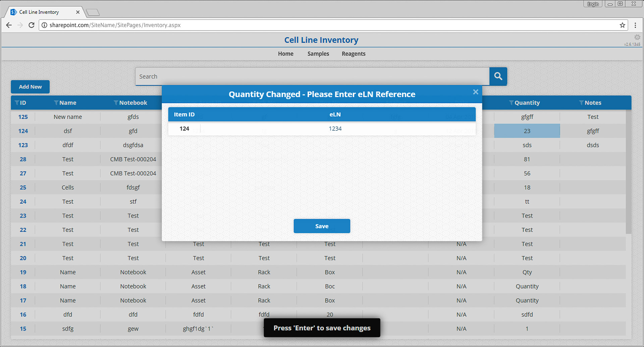This screenshot has width=644, height=347.
Task: Click the 'dsgfdsa' notebook cell
Action: point(133,145)
